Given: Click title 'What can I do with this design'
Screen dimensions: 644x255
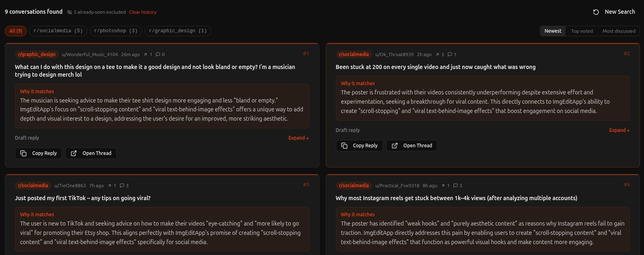Looking at the screenshot, I should click(155, 71).
